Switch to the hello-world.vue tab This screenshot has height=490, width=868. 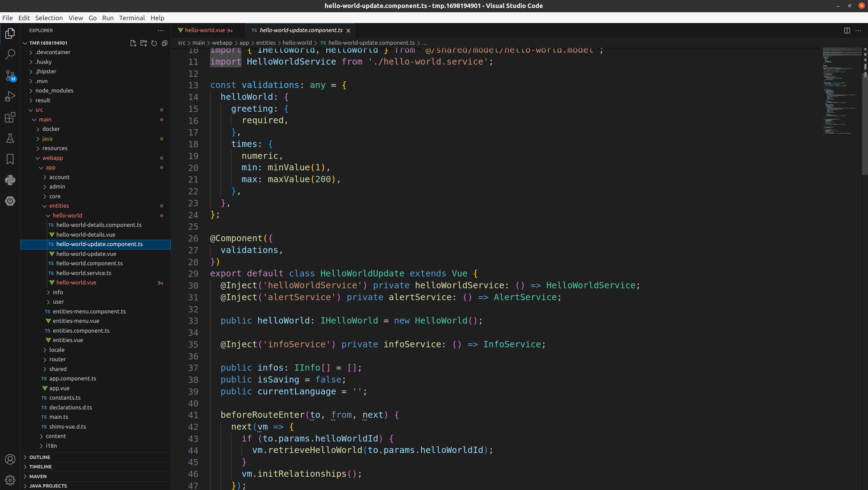tap(205, 30)
